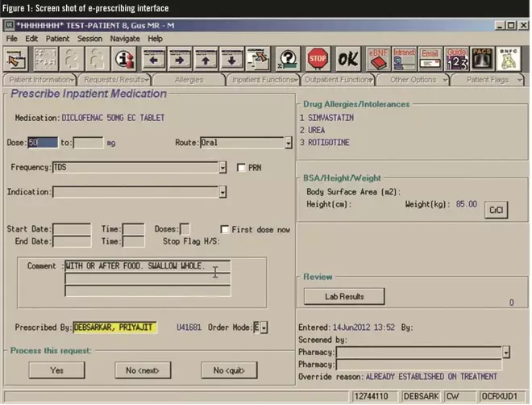Click the left arrow navigation icon
Image resolution: width=532 pixels, height=405 pixels.
coord(155,59)
